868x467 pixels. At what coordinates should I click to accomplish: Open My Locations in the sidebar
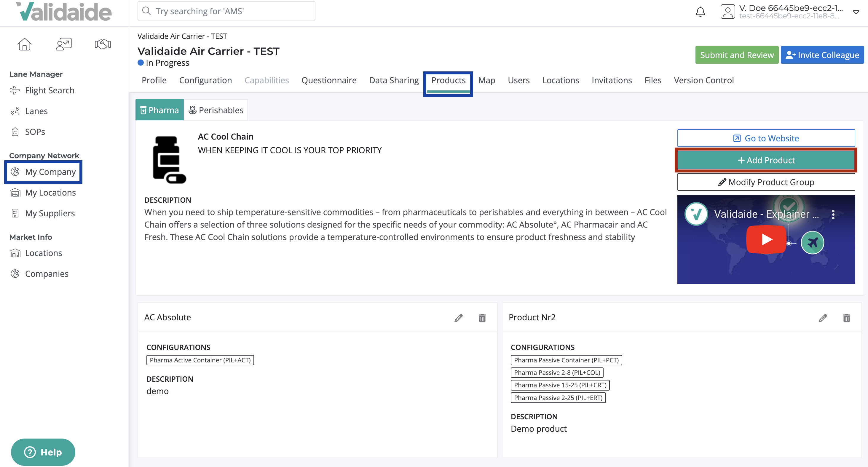pos(50,192)
